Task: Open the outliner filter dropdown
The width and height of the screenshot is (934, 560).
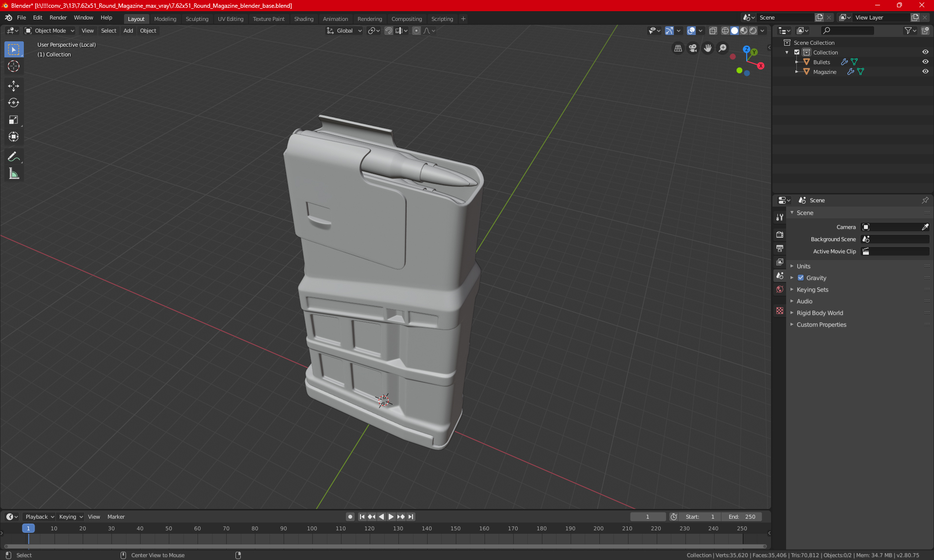Action: [x=910, y=31]
